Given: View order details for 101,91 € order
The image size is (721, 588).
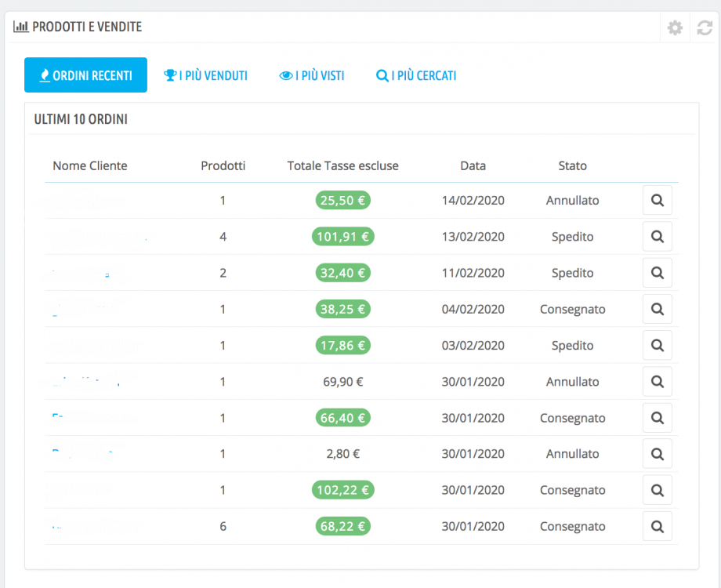Looking at the screenshot, I should point(657,237).
